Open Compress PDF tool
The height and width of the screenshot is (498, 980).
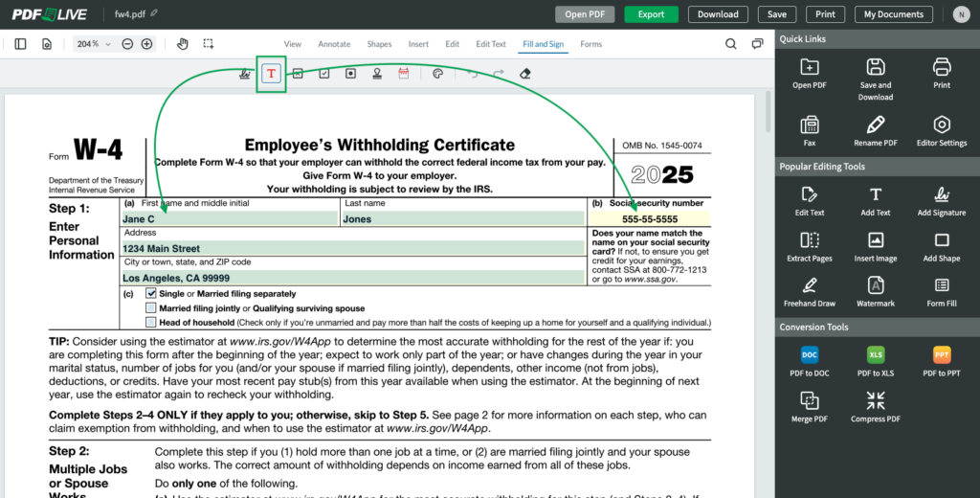pyautogui.click(x=876, y=407)
